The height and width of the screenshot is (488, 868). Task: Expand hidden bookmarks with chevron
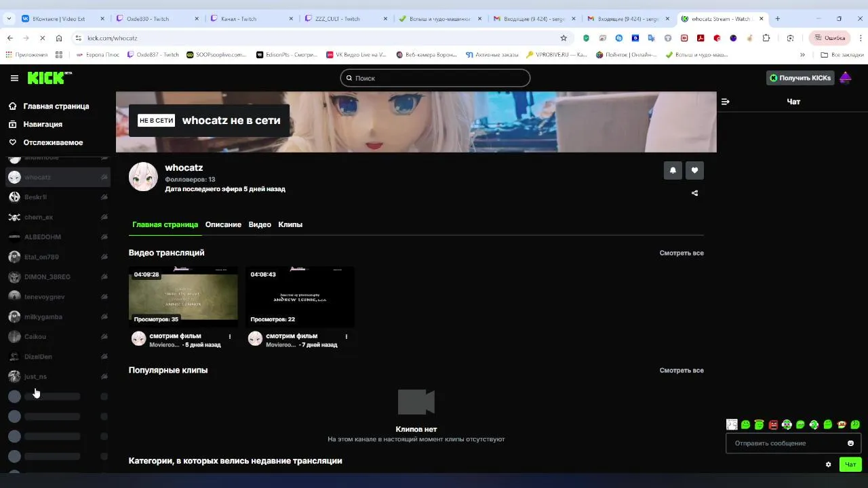(x=803, y=55)
